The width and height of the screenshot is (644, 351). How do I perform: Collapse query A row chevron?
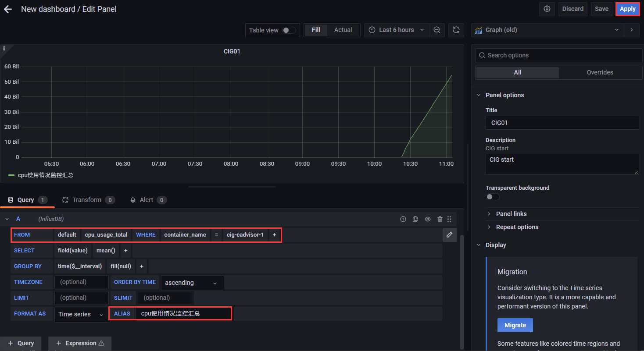[x=7, y=219]
